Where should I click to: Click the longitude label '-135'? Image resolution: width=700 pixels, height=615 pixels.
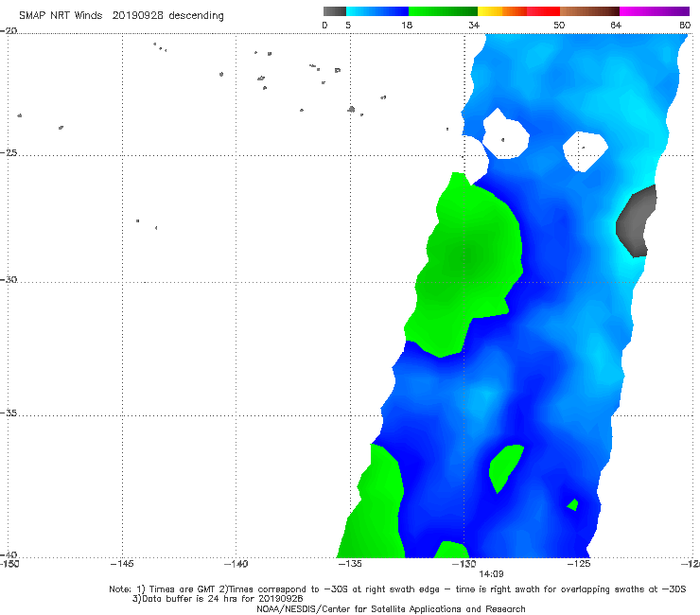tap(350, 564)
